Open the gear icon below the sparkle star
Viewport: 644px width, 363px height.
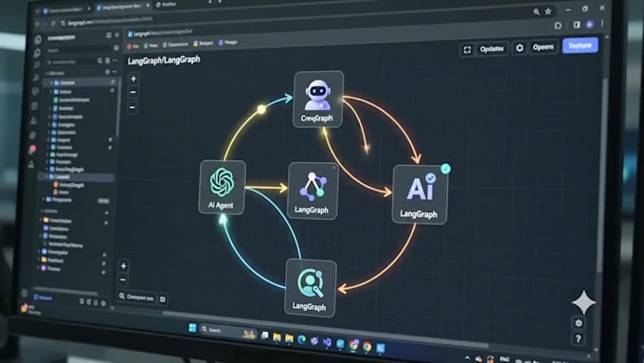coord(579,323)
